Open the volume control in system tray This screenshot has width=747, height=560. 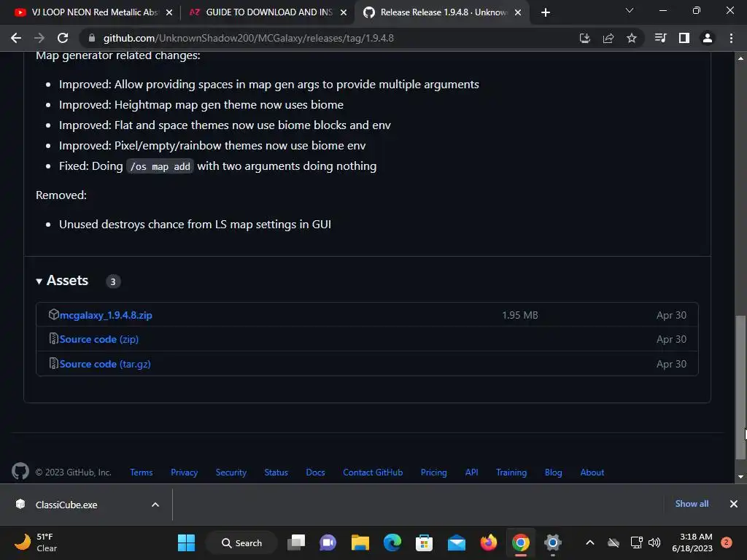(x=654, y=542)
